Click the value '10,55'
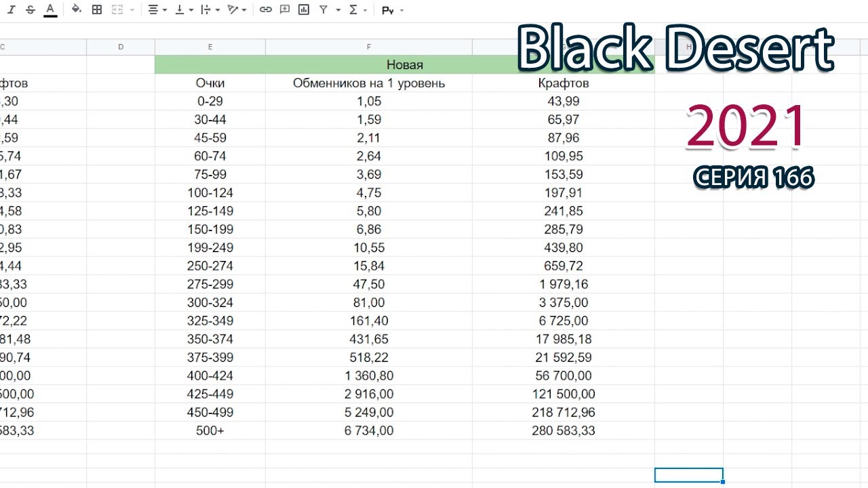The height and width of the screenshot is (488, 868). click(369, 247)
